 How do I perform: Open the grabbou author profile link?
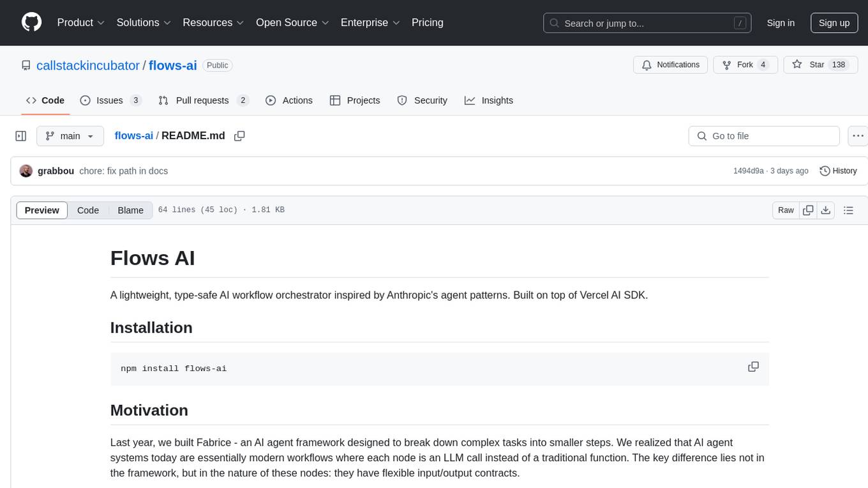click(56, 171)
